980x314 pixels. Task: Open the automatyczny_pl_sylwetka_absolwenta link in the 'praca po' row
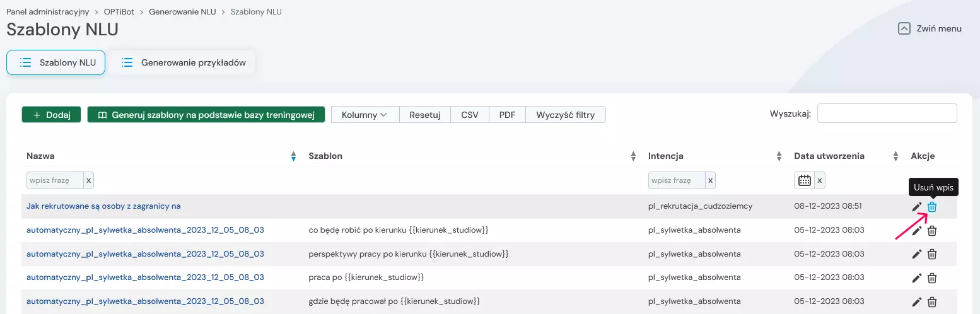click(x=145, y=277)
